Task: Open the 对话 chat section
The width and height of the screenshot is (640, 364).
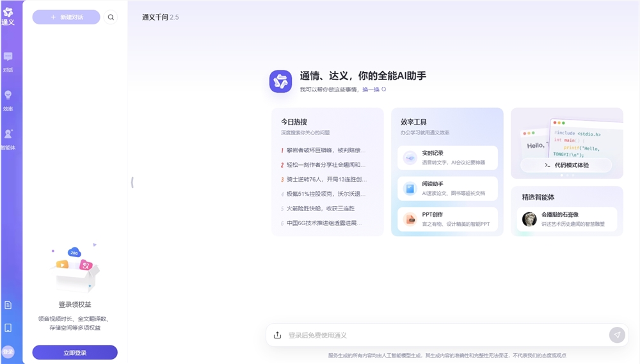Action: click(8, 61)
